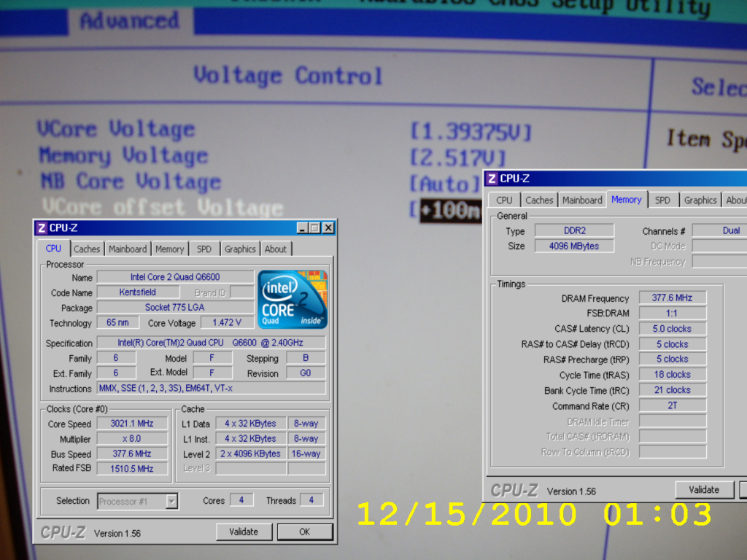
Task: Click the Package field Socket 775 LGA
Action: 175,308
